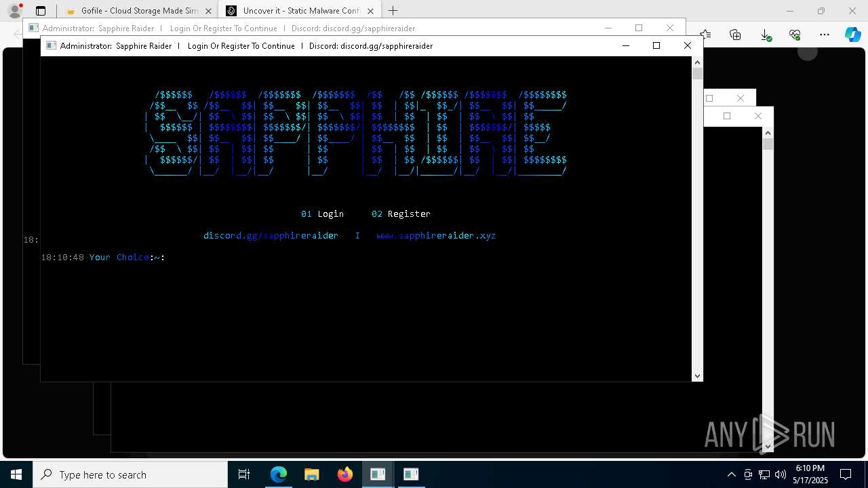The width and height of the screenshot is (868, 488).
Task: Click scroll-up arrow of rightmost background console
Action: tap(768, 132)
